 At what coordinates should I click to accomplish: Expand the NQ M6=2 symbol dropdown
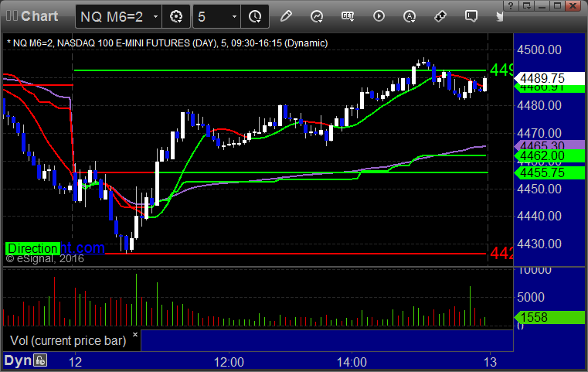tap(155, 16)
